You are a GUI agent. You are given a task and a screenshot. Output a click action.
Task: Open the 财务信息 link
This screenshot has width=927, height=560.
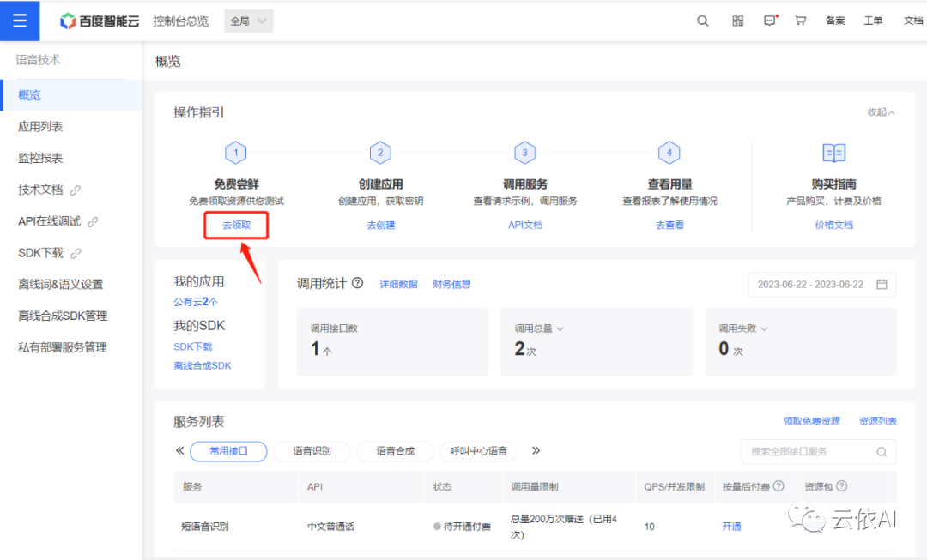click(x=451, y=284)
